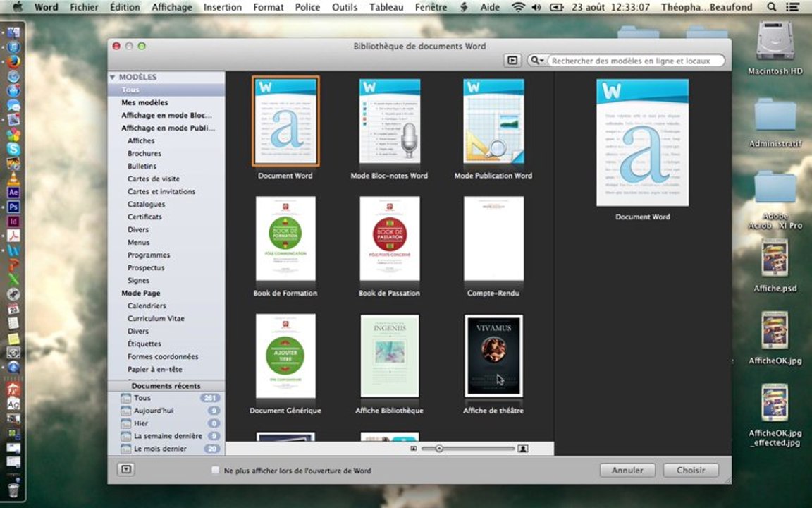Click the Choisir button
This screenshot has width=812, height=508.
[691, 470]
